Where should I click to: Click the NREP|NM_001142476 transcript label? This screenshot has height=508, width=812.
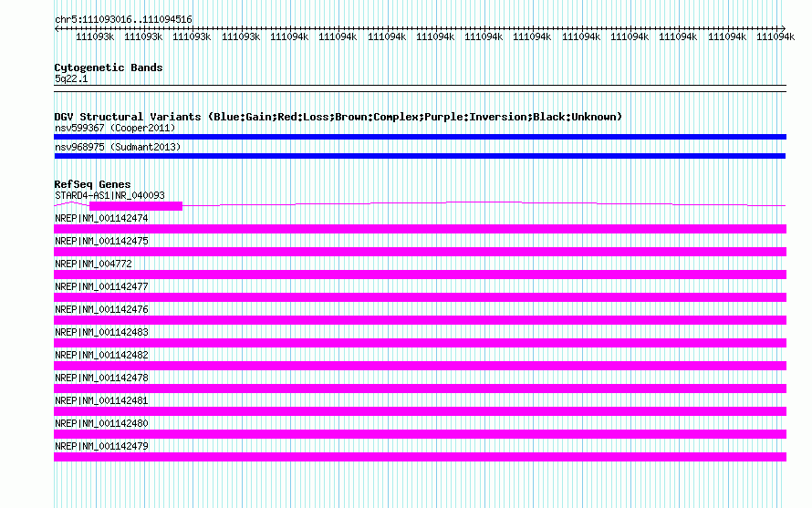pos(101,309)
